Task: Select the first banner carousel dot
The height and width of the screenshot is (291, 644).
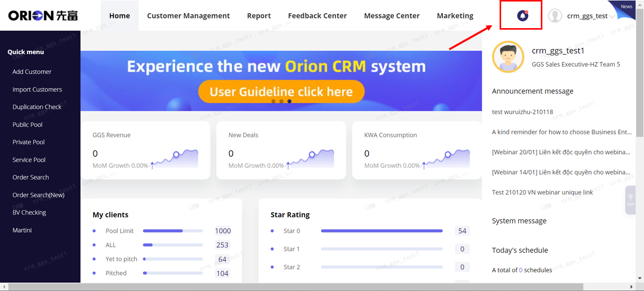Action: point(273,101)
